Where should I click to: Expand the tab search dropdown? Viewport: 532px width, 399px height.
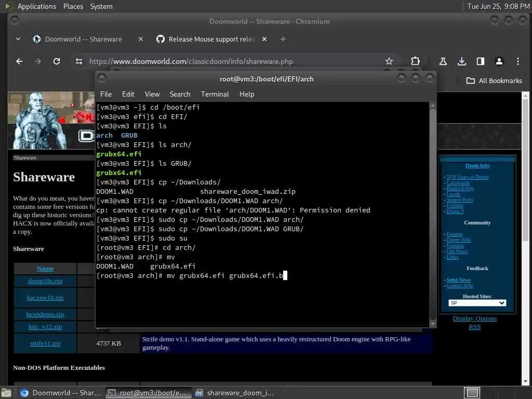point(18,39)
